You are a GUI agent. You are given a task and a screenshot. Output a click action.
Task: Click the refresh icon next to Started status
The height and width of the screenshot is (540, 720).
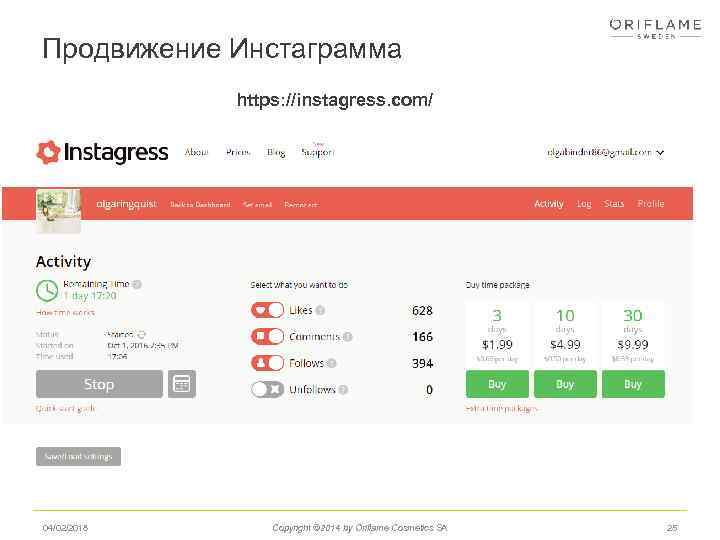coord(141,334)
